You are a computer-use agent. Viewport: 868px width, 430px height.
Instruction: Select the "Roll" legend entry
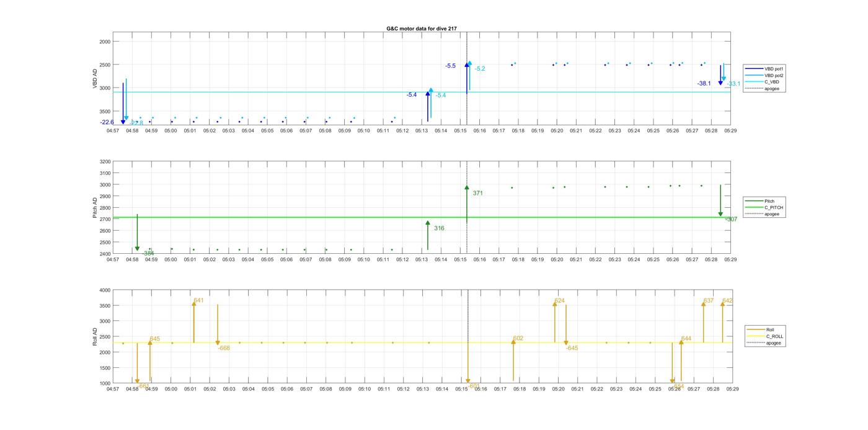coord(765,329)
